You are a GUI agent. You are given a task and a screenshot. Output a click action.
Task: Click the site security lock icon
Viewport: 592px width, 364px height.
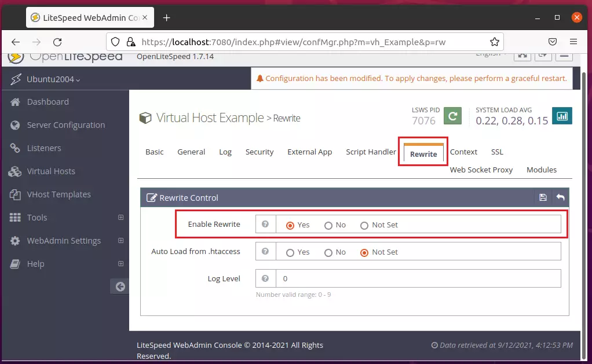click(131, 42)
